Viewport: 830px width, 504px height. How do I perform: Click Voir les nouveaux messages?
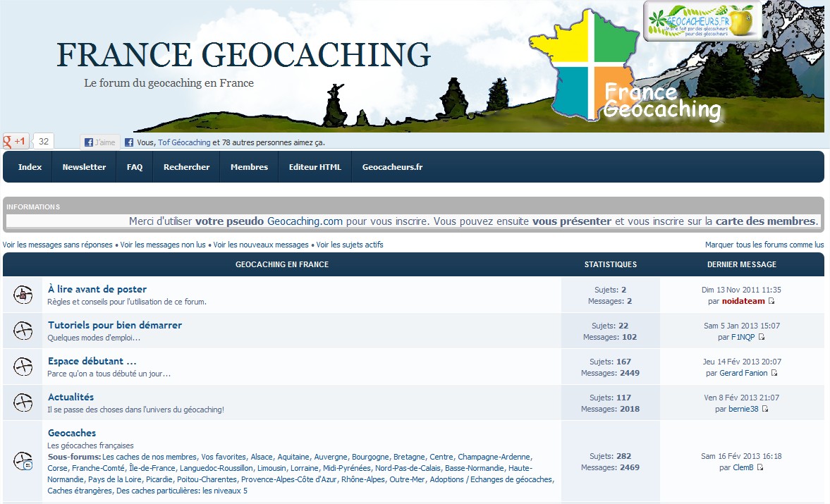pyautogui.click(x=260, y=245)
